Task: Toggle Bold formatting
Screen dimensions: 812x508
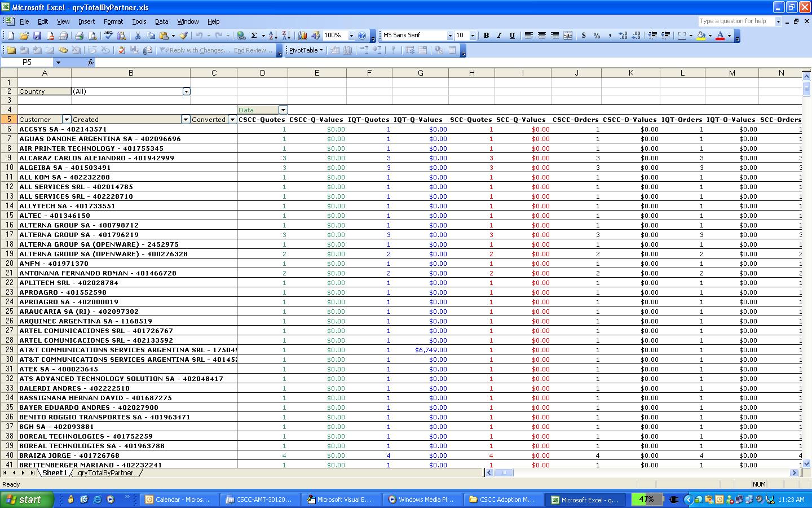Action: point(486,36)
